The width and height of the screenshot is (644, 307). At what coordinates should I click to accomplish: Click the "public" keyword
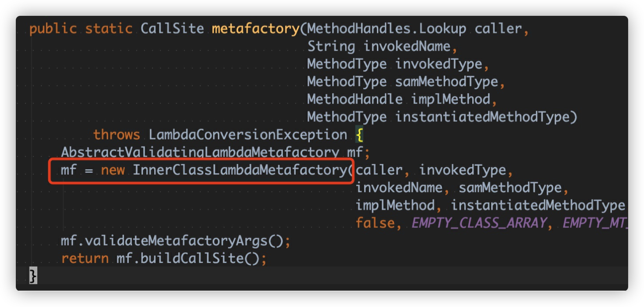pyautogui.click(x=53, y=29)
